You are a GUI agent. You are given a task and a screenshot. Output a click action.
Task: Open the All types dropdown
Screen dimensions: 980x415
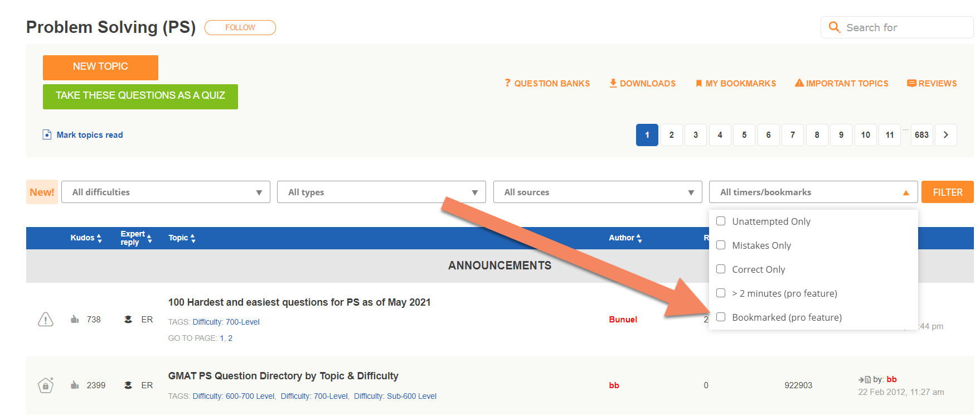[x=381, y=192]
